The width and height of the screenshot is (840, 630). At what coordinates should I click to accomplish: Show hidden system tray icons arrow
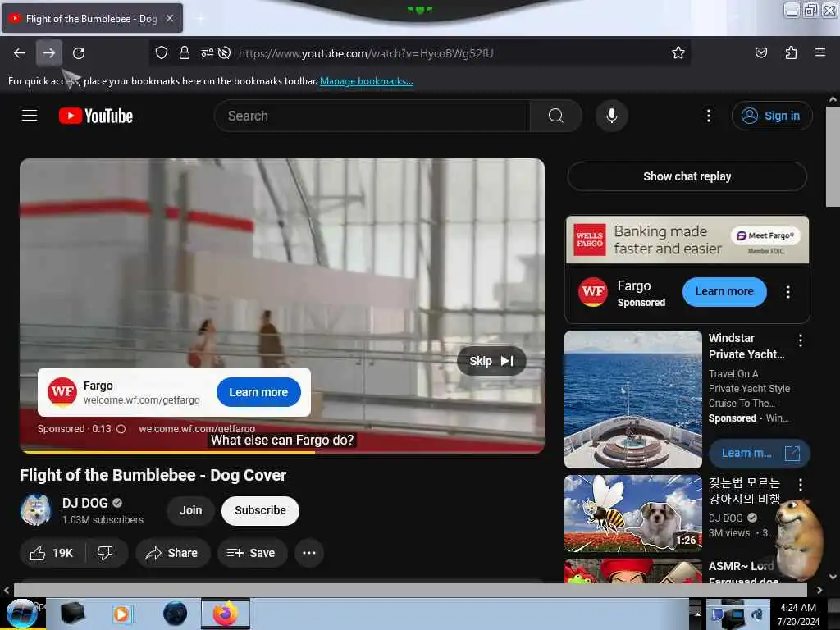pos(697,614)
